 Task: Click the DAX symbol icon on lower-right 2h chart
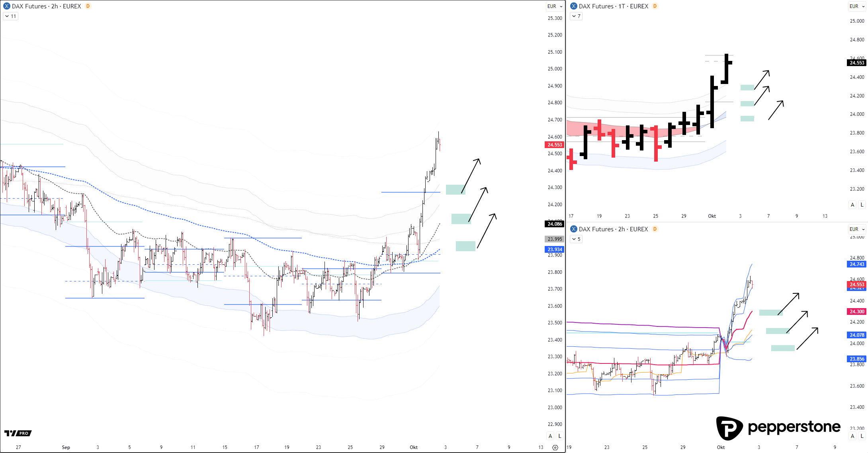pyautogui.click(x=574, y=229)
